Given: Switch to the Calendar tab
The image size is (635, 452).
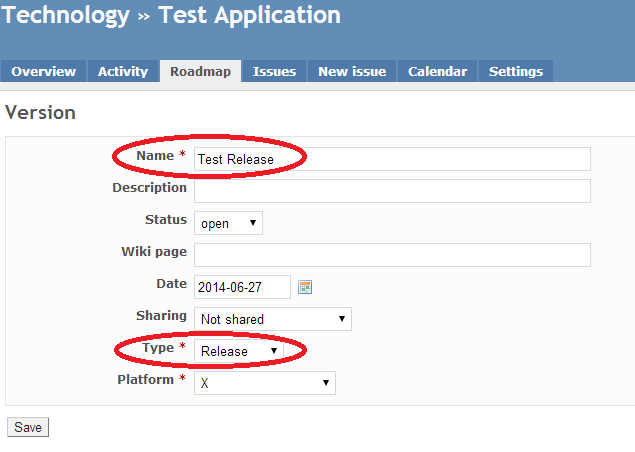Looking at the screenshot, I should click(x=437, y=71).
